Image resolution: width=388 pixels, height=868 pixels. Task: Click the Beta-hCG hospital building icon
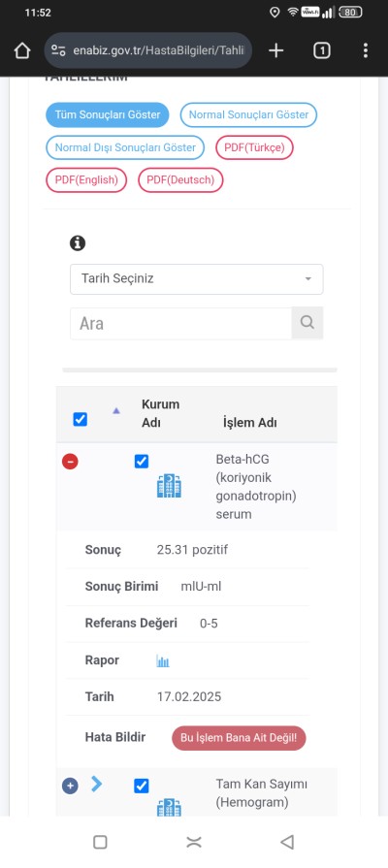170,486
